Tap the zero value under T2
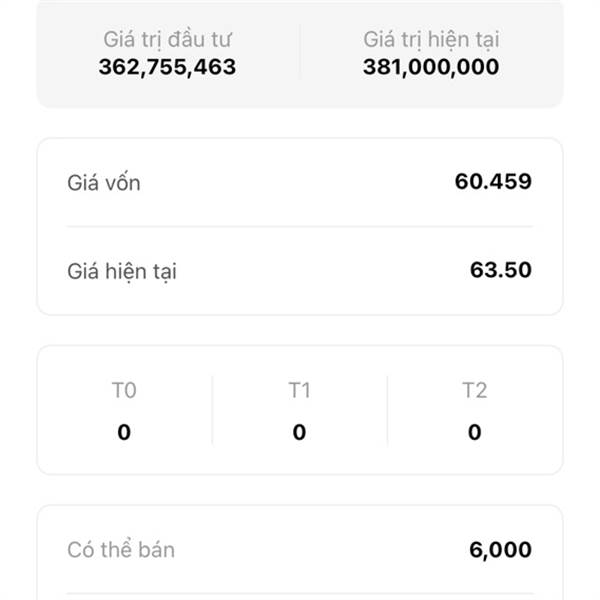The height and width of the screenshot is (600, 600). pos(474,432)
